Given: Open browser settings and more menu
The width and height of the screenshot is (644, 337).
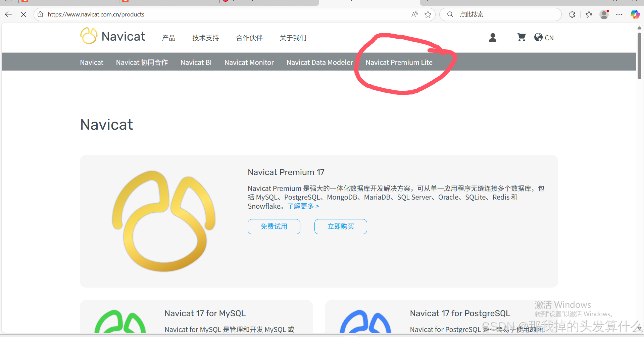Looking at the screenshot, I should [619, 14].
